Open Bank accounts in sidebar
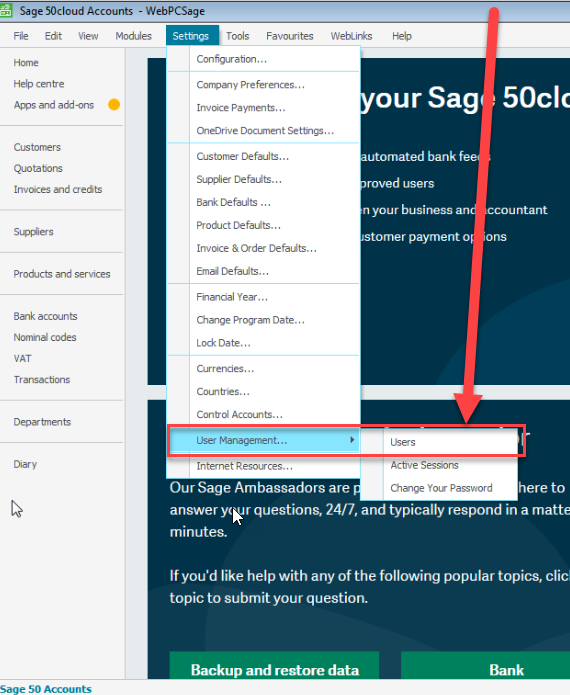 45,316
